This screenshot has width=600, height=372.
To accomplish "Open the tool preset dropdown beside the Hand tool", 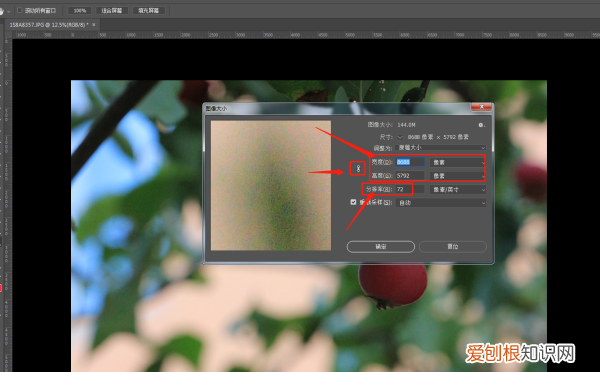I will 9,11.
